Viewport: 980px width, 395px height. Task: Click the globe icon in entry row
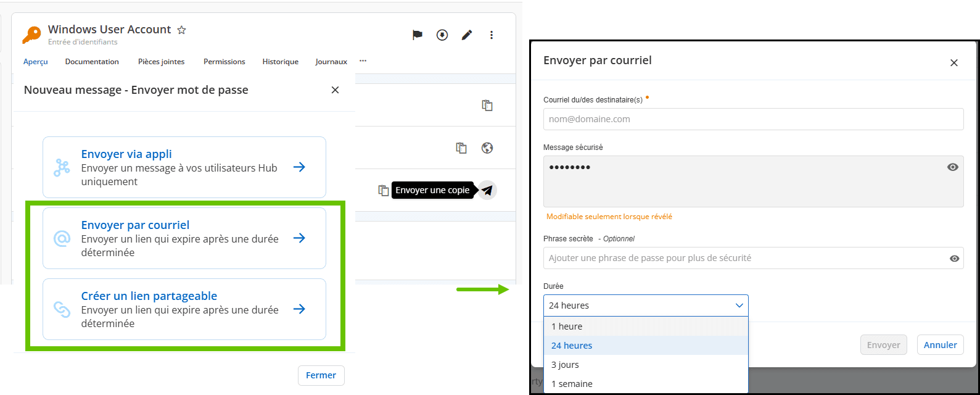pyautogui.click(x=487, y=148)
